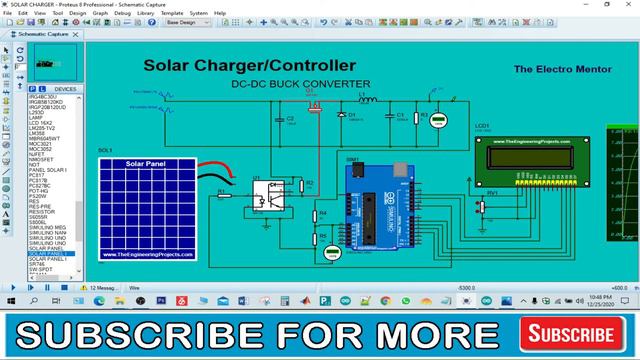Select the 2D Graphics Circle tool
This screenshot has width=640, height=360.
pyautogui.click(x=6, y=189)
